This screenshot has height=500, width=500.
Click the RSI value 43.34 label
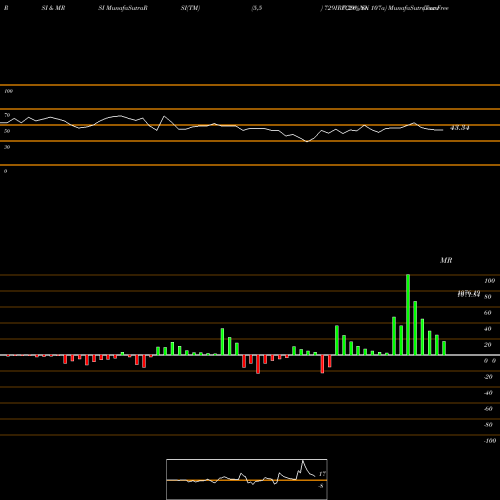pos(460,128)
